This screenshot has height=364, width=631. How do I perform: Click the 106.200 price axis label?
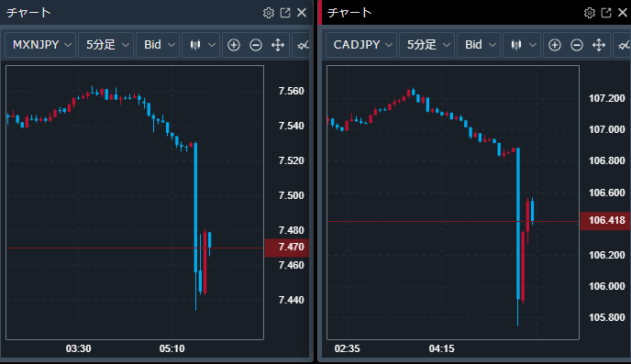[607, 255]
